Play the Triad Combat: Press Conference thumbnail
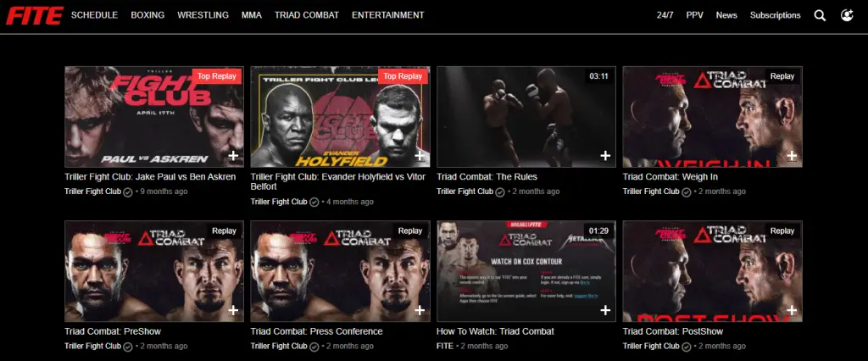Screen dimensions: 868x361 pyautogui.click(x=340, y=271)
